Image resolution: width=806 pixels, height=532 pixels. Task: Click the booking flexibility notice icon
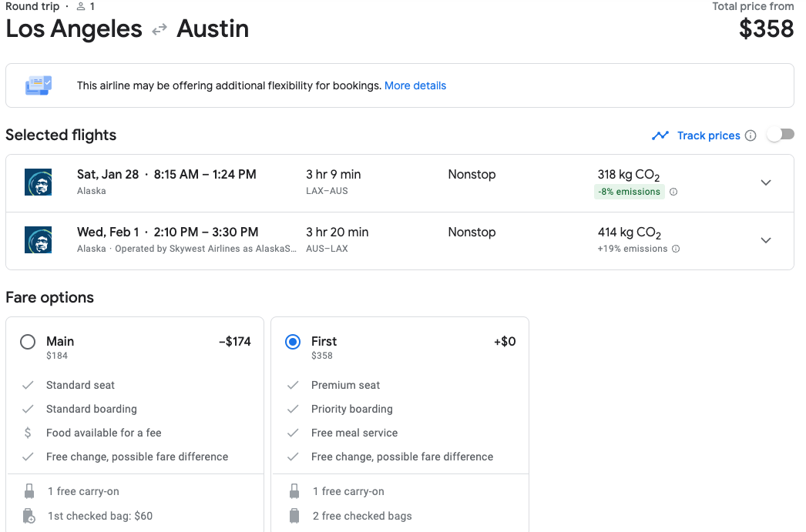38,85
